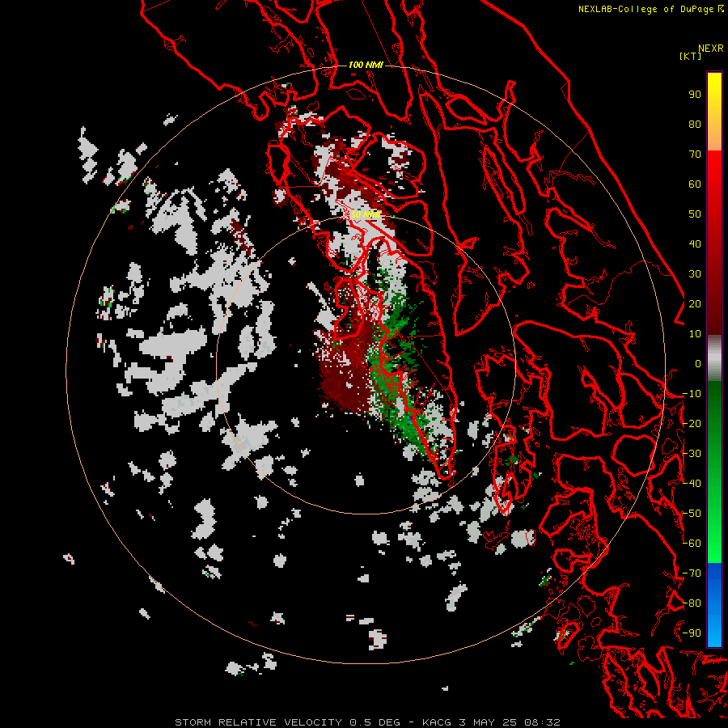Click the 60 value on velocity scale

[x=695, y=184]
